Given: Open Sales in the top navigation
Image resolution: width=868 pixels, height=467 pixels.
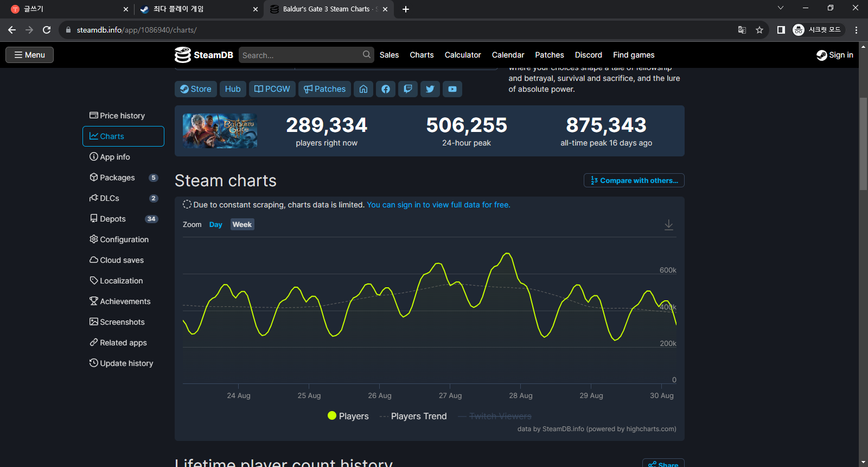Looking at the screenshot, I should tap(389, 55).
